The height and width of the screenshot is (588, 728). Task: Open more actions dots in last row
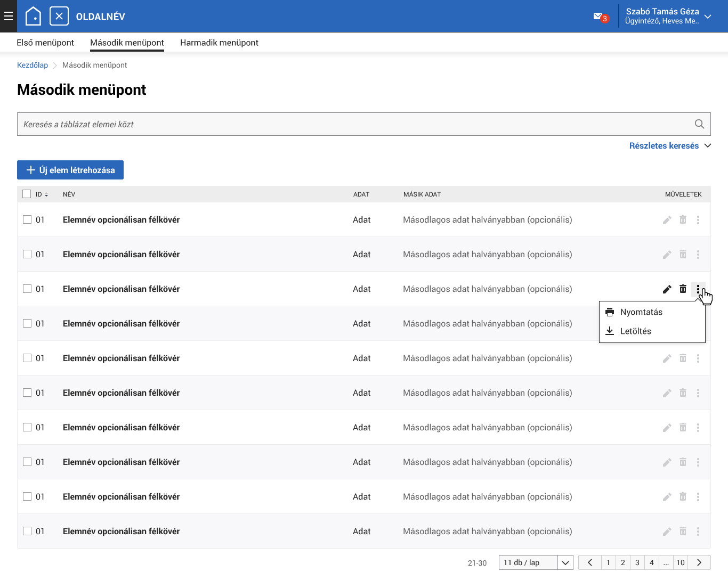tap(698, 532)
